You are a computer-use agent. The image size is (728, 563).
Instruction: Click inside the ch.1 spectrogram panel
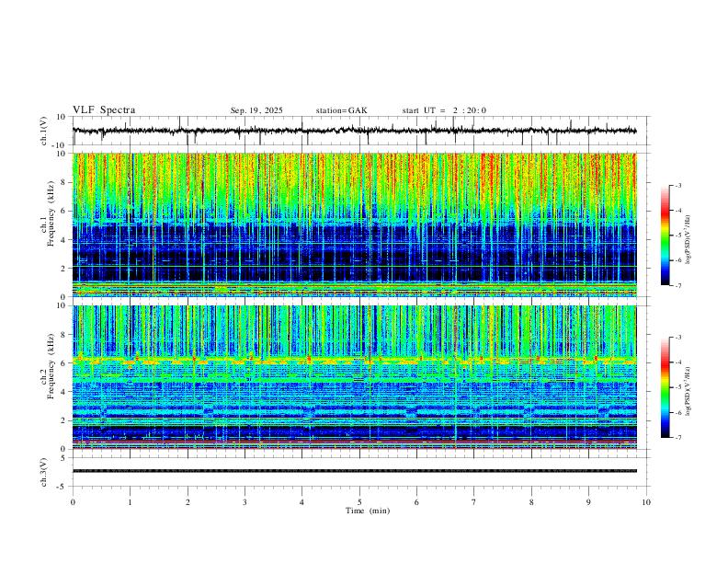(355, 224)
